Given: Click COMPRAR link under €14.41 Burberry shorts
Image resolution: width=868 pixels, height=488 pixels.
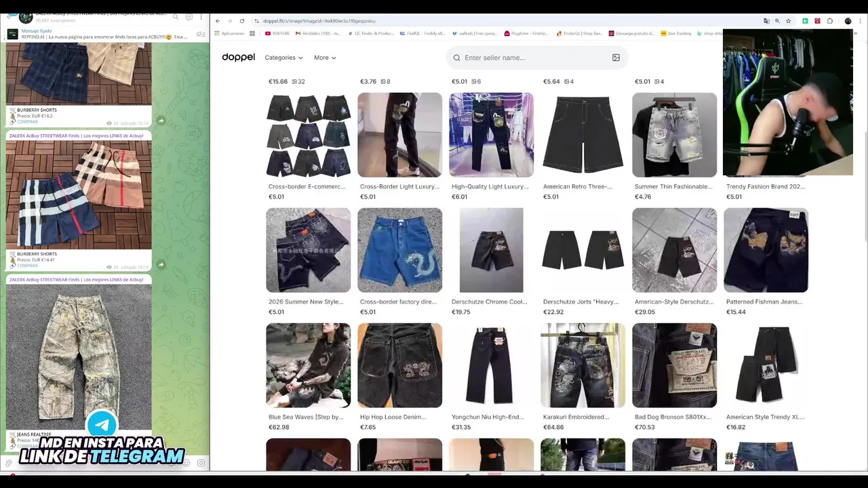Looking at the screenshot, I should pos(27,266).
